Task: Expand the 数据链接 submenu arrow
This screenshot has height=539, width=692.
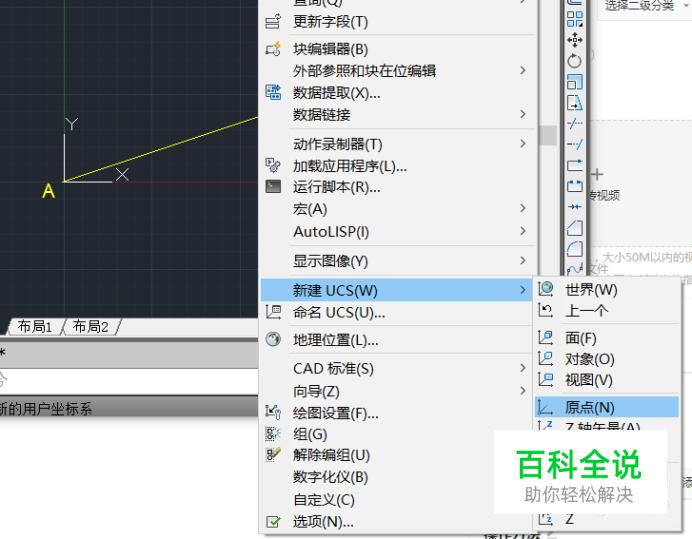Action: click(523, 114)
